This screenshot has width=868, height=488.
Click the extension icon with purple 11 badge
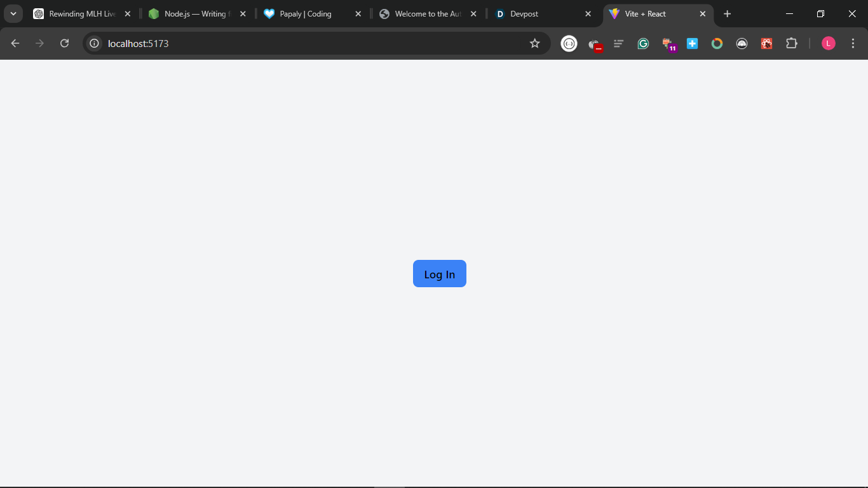click(668, 44)
